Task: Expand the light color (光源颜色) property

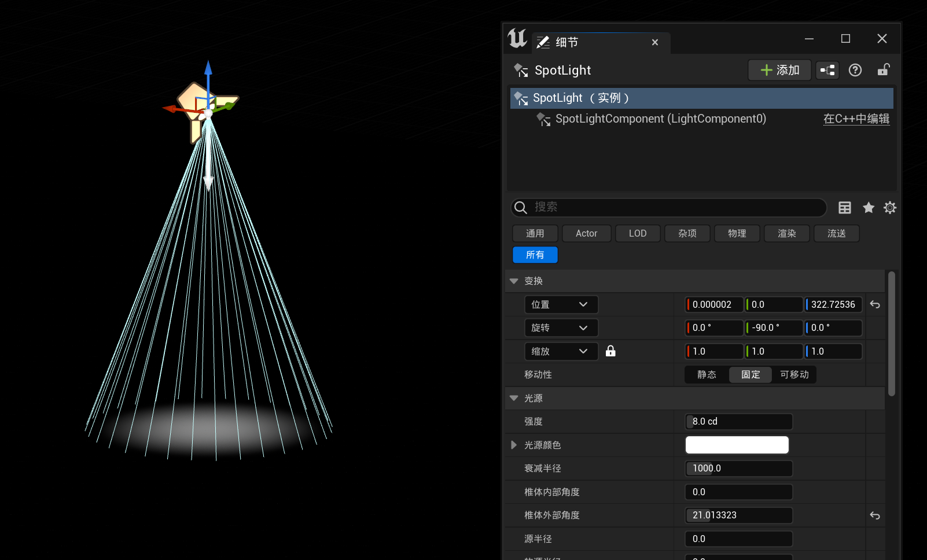Action: coord(514,445)
